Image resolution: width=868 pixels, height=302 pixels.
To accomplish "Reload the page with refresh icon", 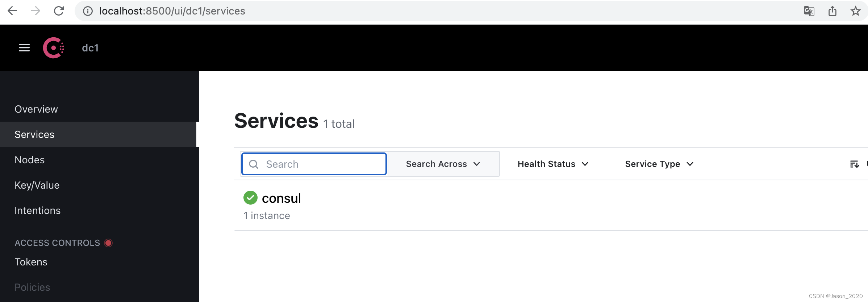I will 59,11.
